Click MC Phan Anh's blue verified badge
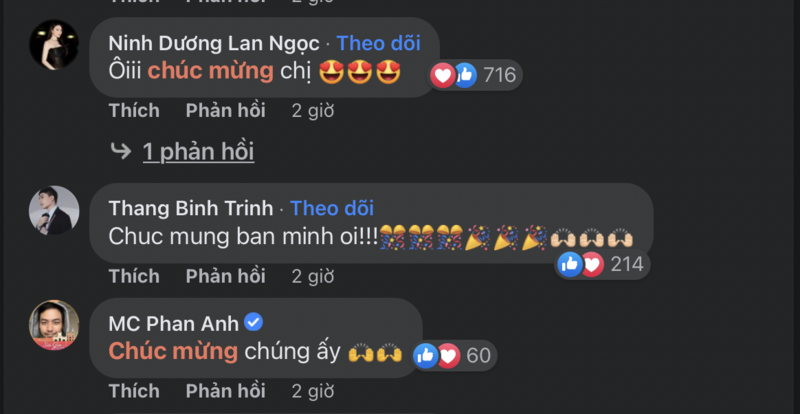This screenshot has height=414, width=800. point(253,323)
